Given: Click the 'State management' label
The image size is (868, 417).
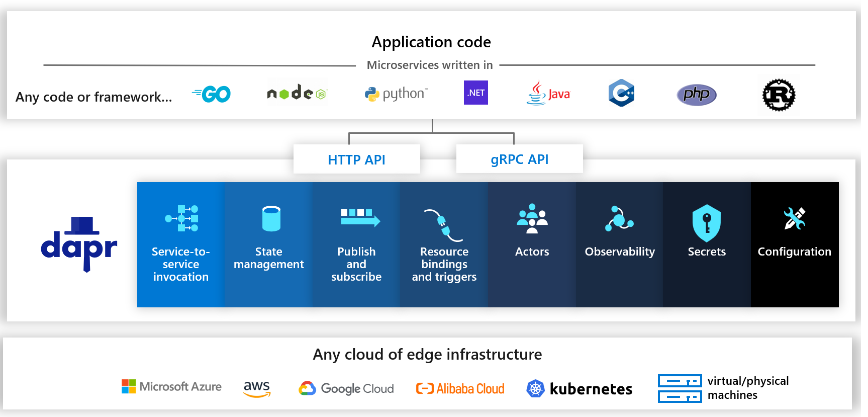Looking at the screenshot, I should (269, 258).
